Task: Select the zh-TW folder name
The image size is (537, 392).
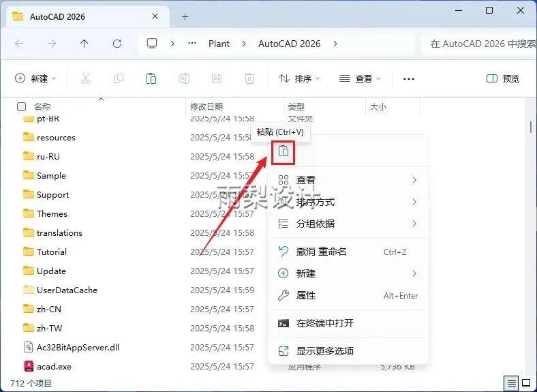Action: [49, 329]
